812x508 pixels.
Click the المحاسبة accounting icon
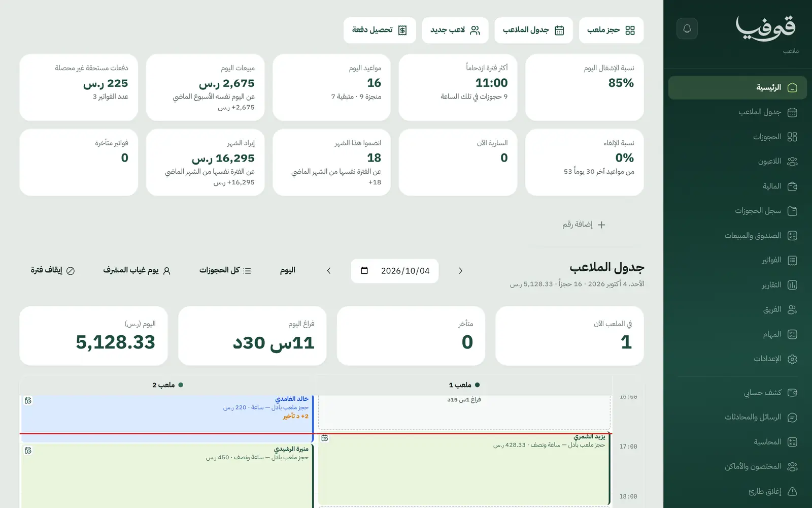792,442
